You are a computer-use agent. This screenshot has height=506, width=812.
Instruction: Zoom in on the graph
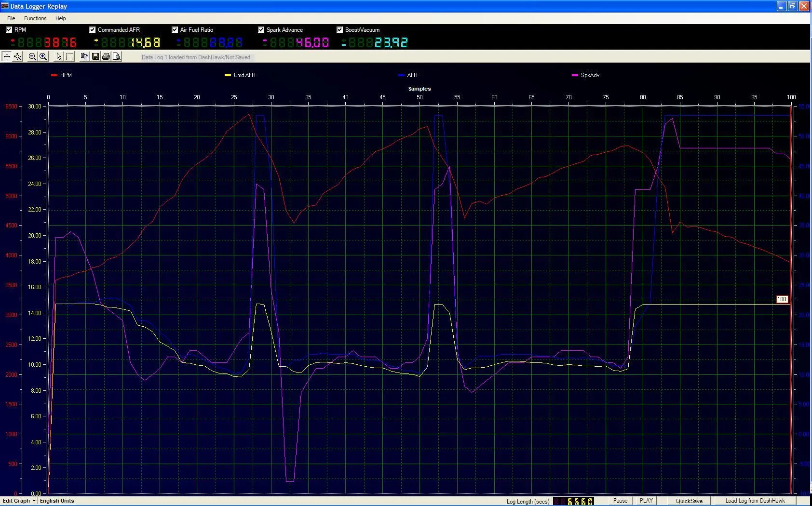pyautogui.click(x=43, y=56)
